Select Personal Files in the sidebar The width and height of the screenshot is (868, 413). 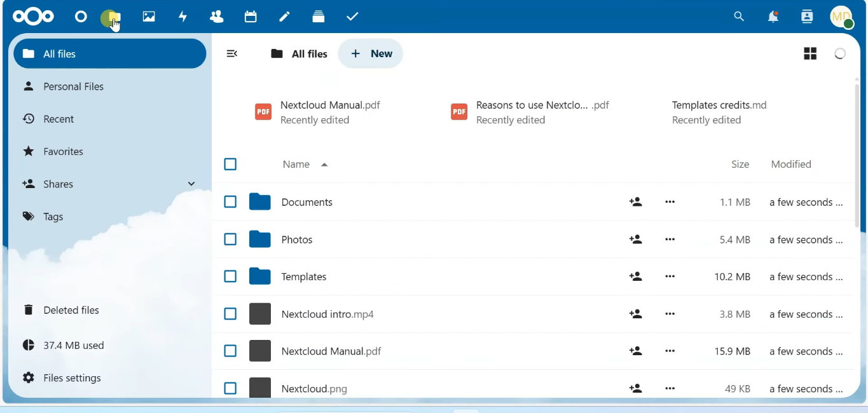point(110,87)
